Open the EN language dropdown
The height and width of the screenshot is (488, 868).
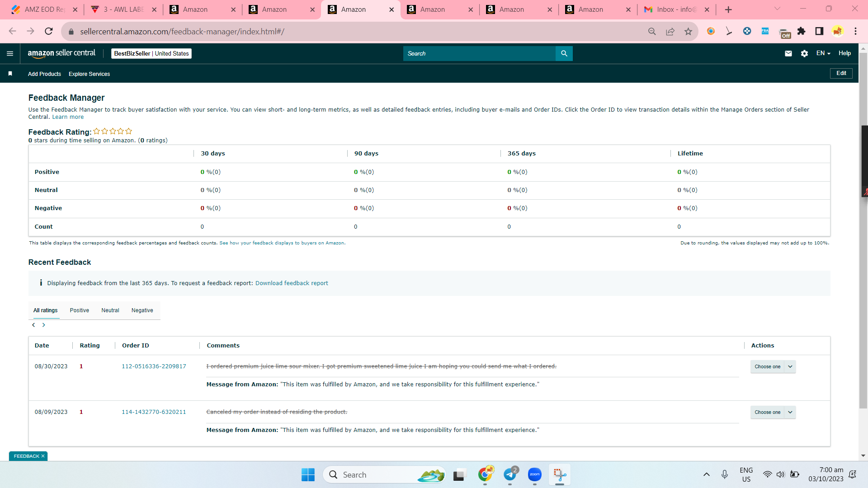[x=823, y=53]
